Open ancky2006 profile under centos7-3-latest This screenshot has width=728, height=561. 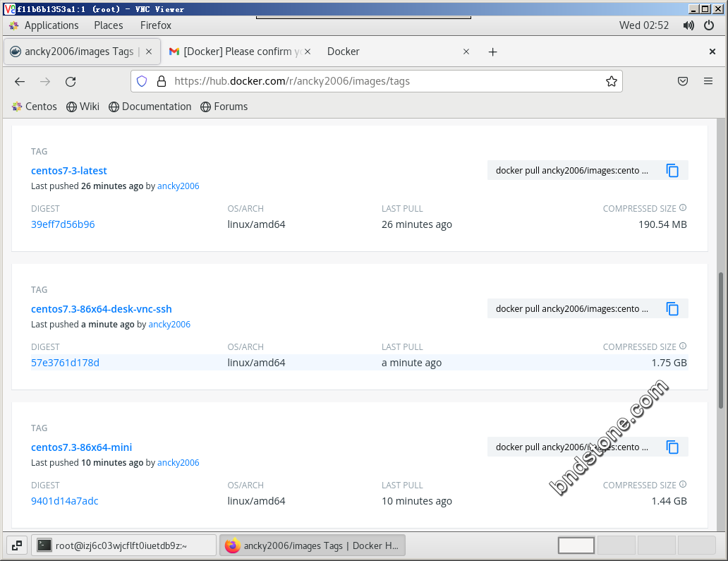pyautogui.click(x=178, y=186)
